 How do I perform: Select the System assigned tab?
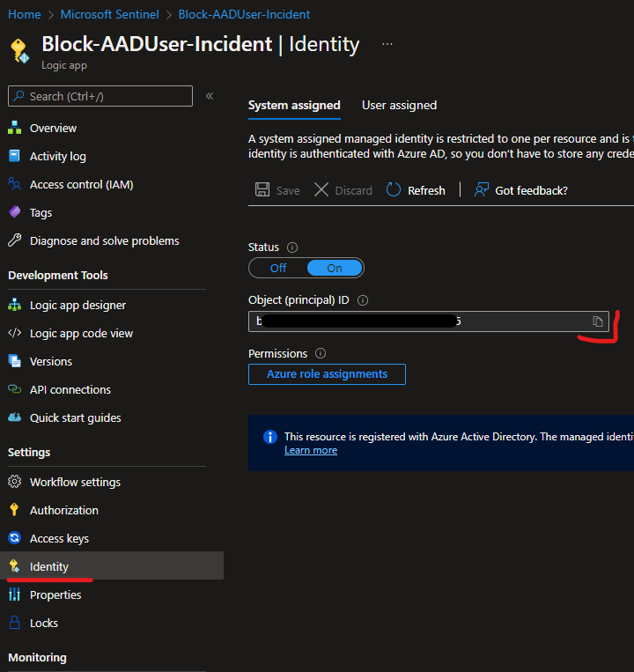tap(294, 106)
